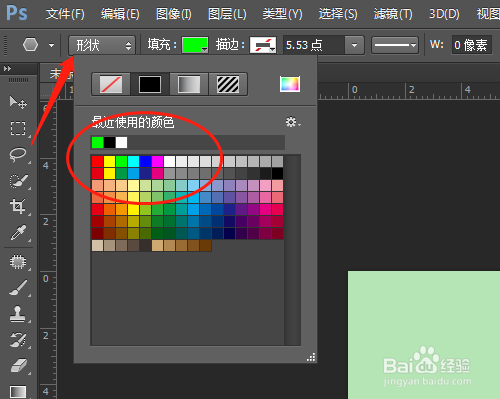Select the Rectangular Marquee tool

point(18,128)
